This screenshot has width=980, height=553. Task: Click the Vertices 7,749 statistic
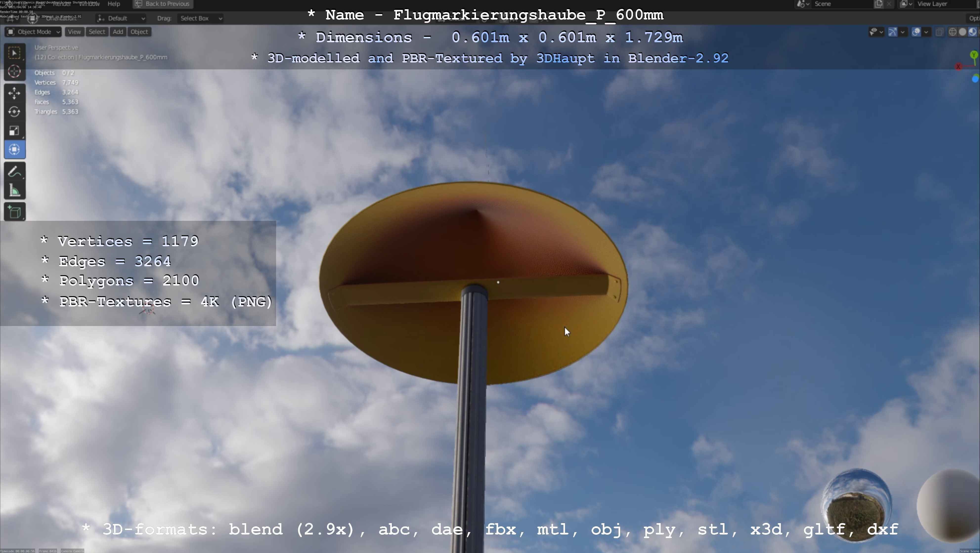pyautogui.click(x=56, y=82)
